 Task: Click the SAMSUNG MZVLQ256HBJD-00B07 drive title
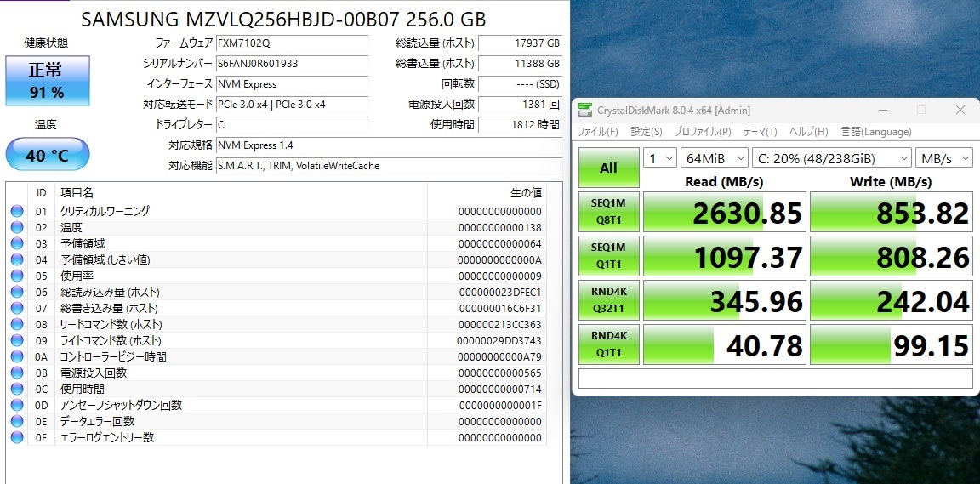(x=284, y=19)
